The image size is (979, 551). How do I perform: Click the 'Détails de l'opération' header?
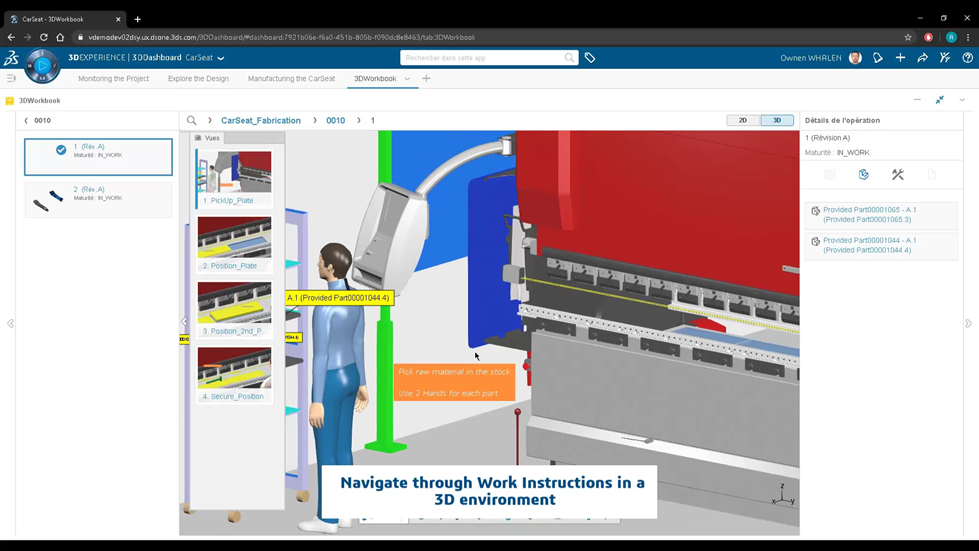(842, 120)
